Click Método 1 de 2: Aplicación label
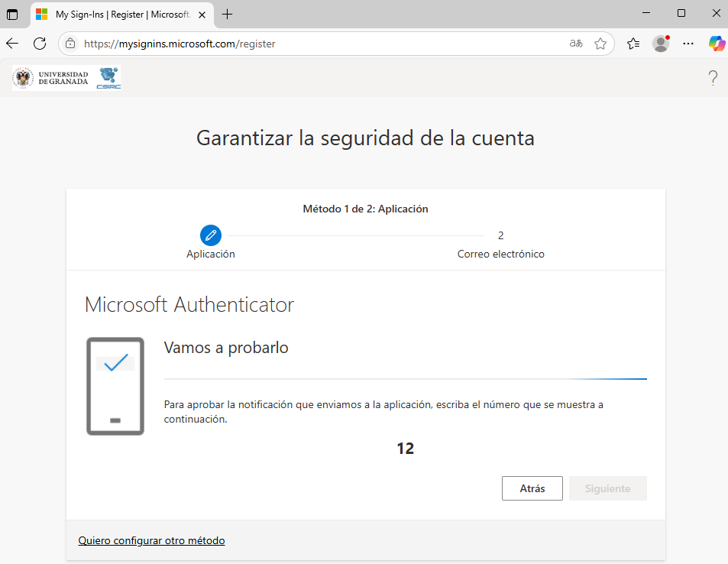Screen dimensions: 728x564 (x=365, y=209)
